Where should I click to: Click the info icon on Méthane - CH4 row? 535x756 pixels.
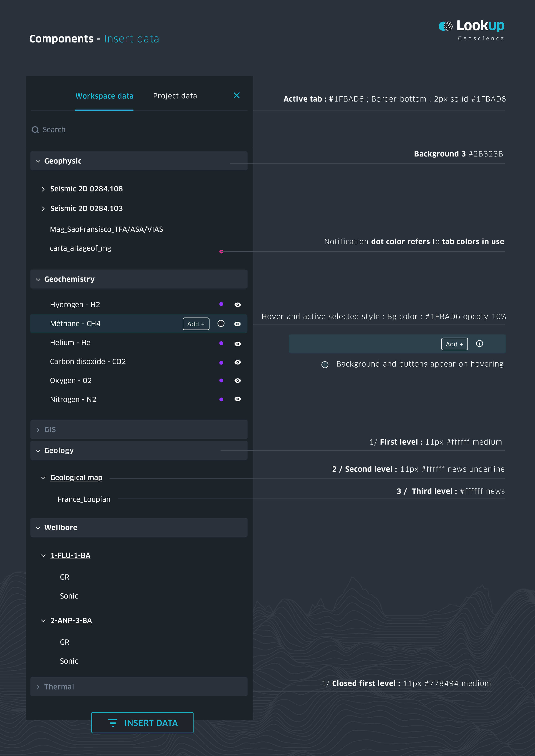[x=221, y=323]
